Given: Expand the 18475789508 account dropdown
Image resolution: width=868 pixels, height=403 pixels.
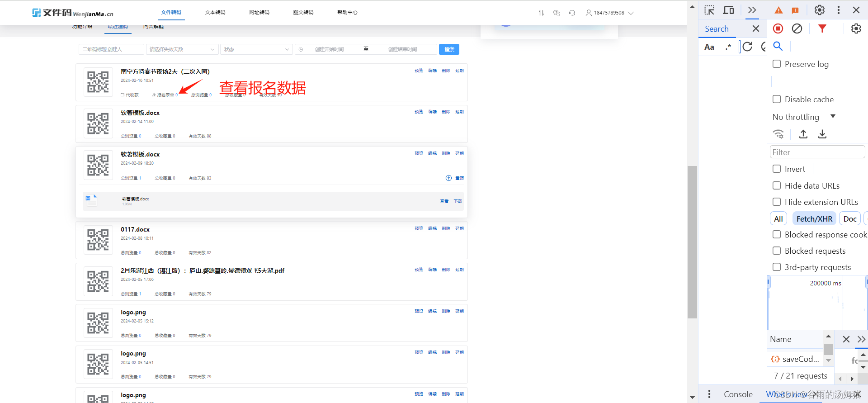Looking at the screenshot, I should click(x=610, y=13).
